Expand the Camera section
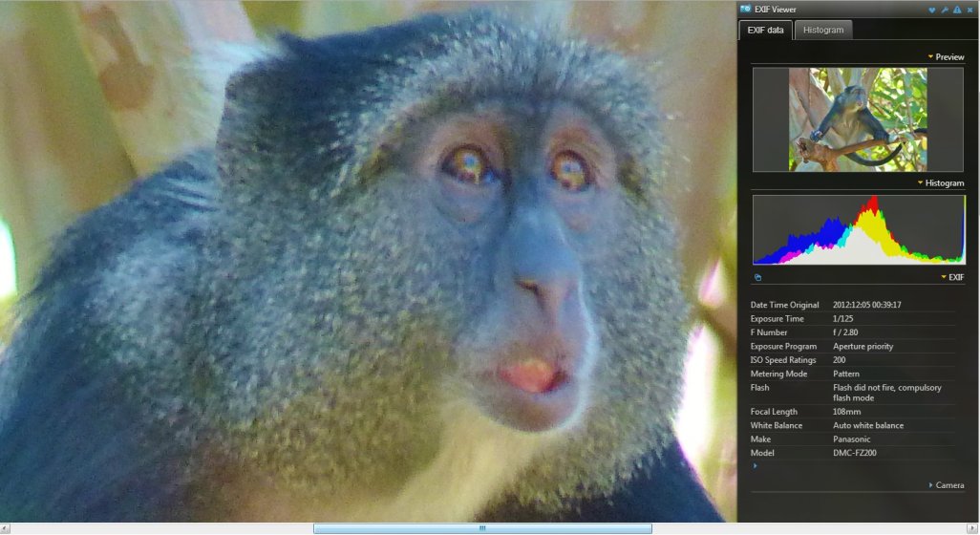Viewport: 980px width, 535px height. 947,485
